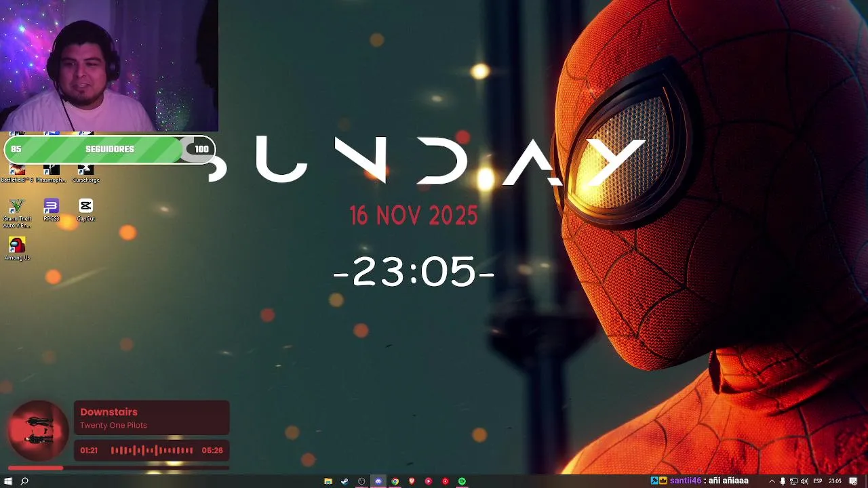Open the ESP input language switcher
Screen dimensions: 868x488
[818, 481]
